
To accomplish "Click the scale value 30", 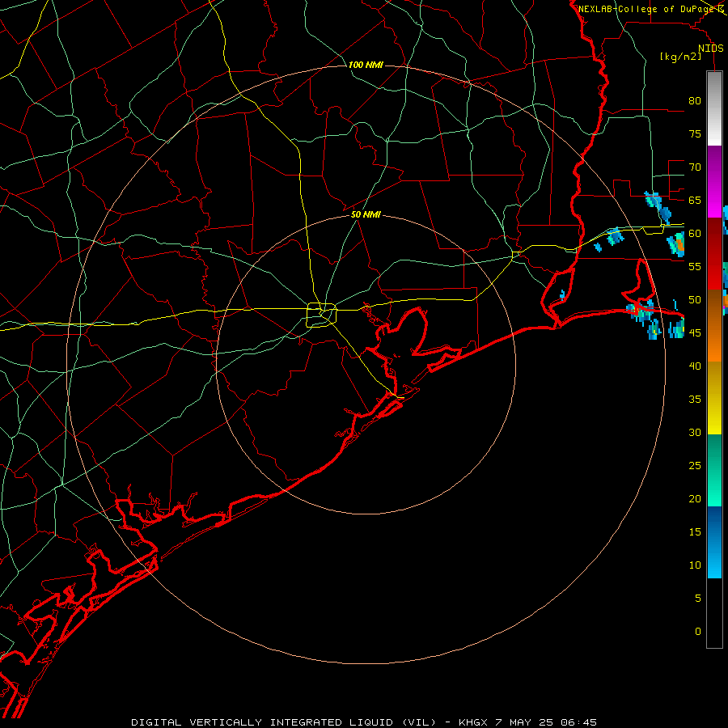I will (x=695, y=432).
